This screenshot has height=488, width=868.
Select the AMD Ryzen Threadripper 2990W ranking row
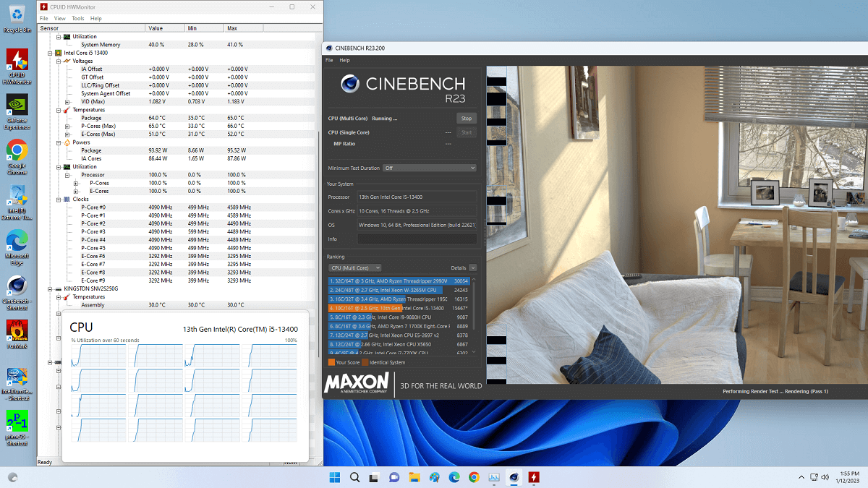coord(399,281)
